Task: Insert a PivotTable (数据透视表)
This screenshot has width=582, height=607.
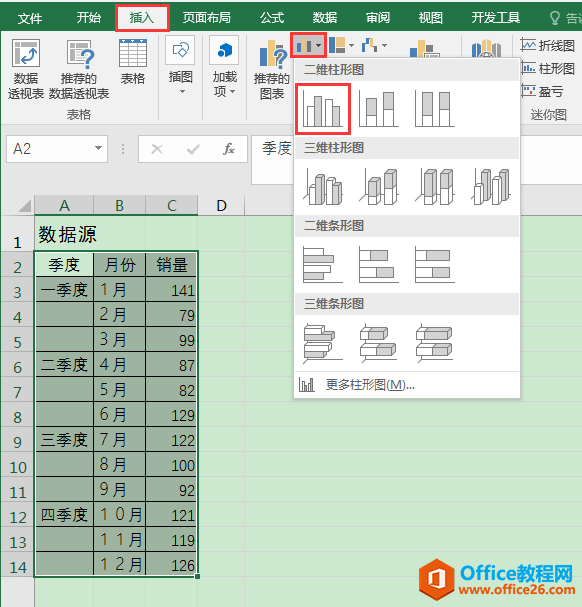Action: (26, 69)
